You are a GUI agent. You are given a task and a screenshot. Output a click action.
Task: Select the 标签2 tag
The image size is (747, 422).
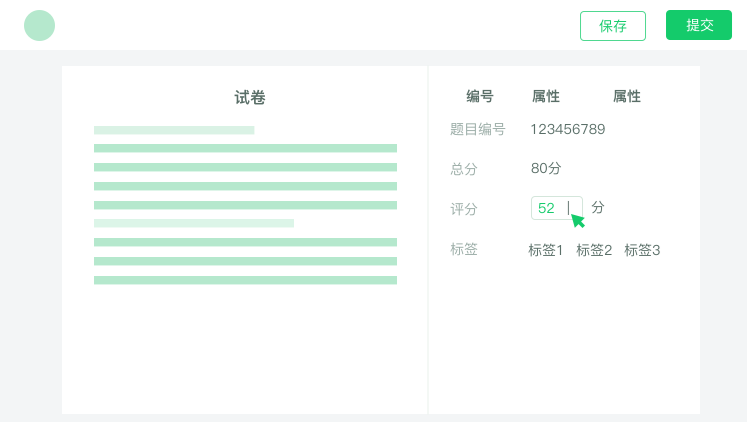[x=594, y=250]
